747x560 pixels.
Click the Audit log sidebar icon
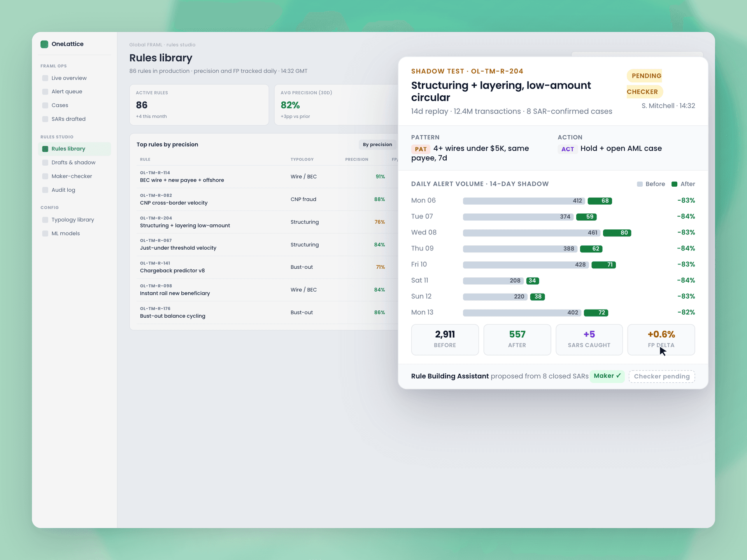[45, 190]
